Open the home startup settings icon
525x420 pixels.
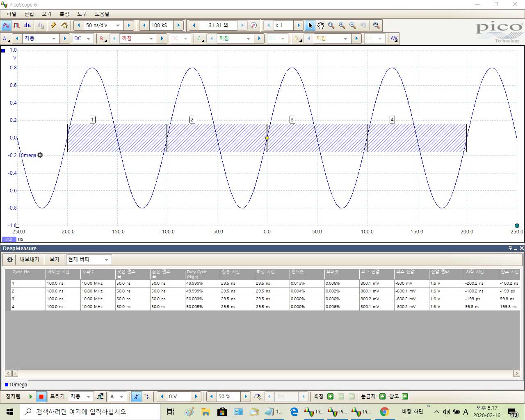click(x=64, y=25)
